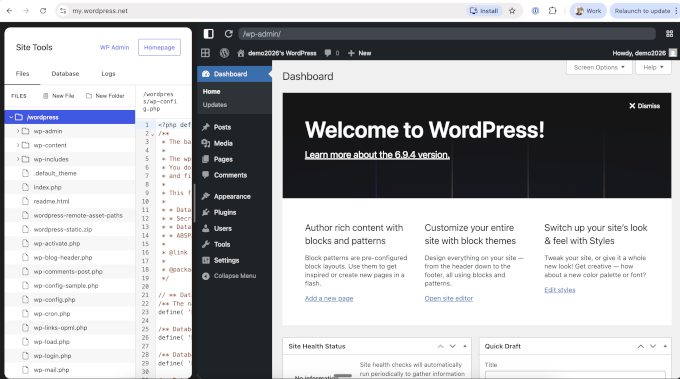Collapse the /wordpress root folder
The image size is (680, 379).
point(11,117)
